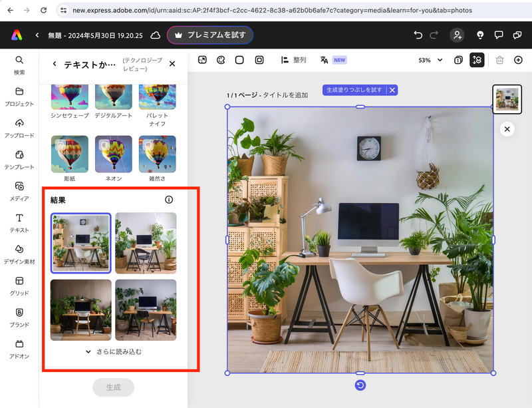Click プレミアムを試す in the header

pos(210,35)
